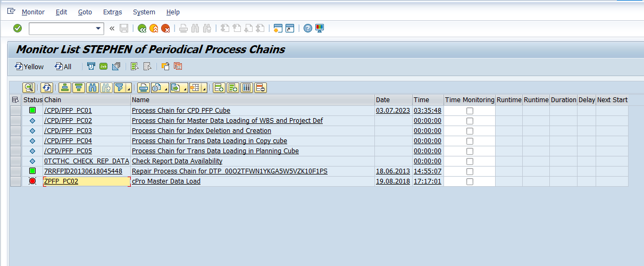Select the row header for /CPD/PFP_PC03
644x266 pixels.
15,131
